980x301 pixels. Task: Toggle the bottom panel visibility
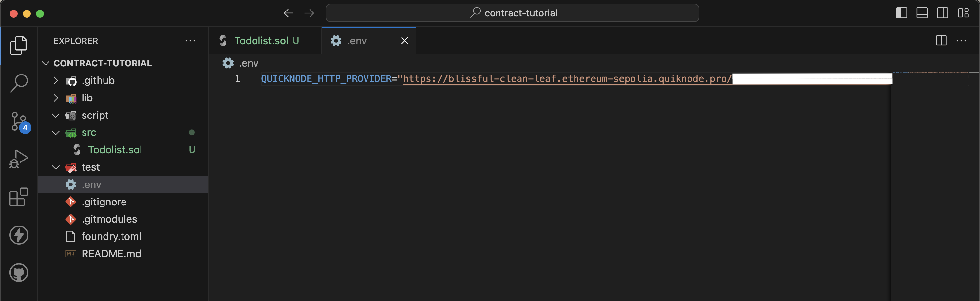(x=922, y=13)
